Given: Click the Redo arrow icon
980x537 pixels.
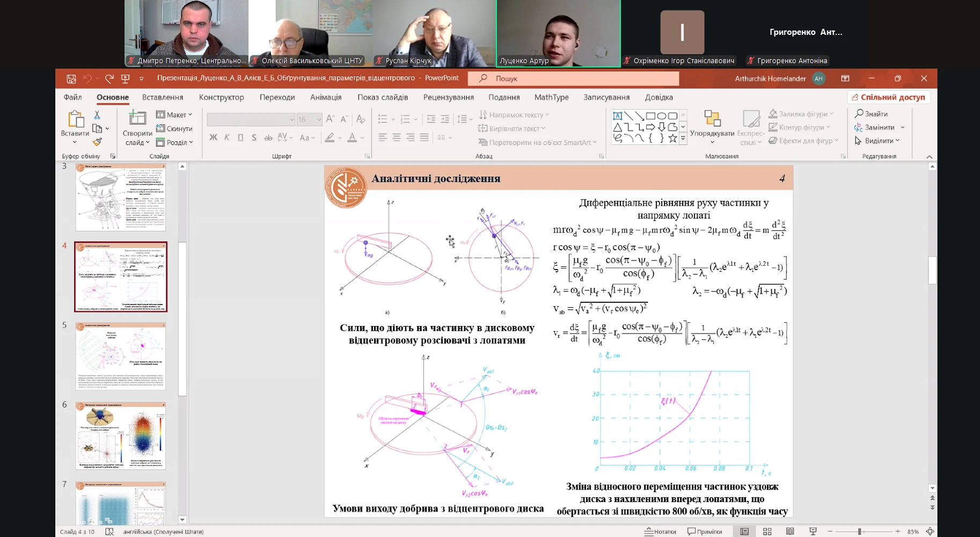Looking at the screenshot, I should click(109, 78).
